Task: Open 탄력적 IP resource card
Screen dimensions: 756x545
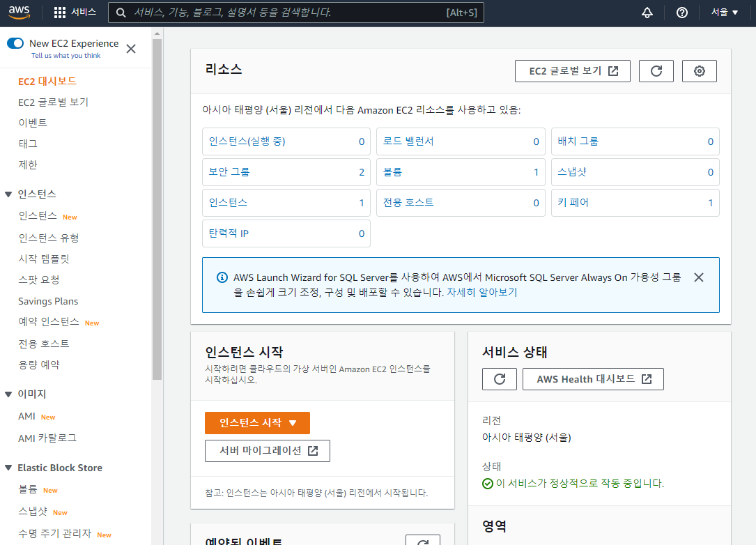Action: (x=286, y=233)
